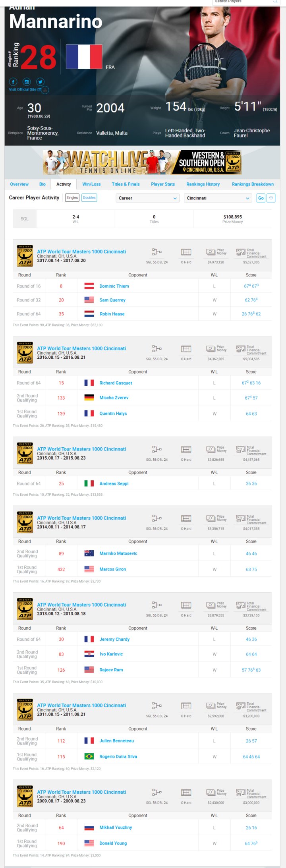Viewport: 286px width, 868px height.
Task: Switch to the Win/Loss tab
Action: pos(91,184)
